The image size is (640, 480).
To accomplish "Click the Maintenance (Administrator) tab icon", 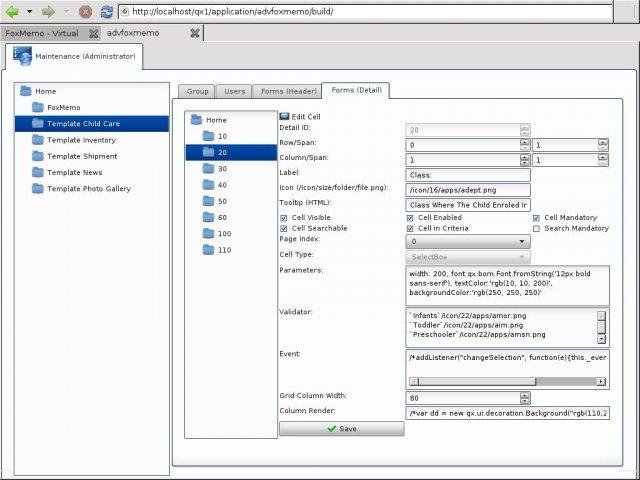I will [x=22, y=56].
